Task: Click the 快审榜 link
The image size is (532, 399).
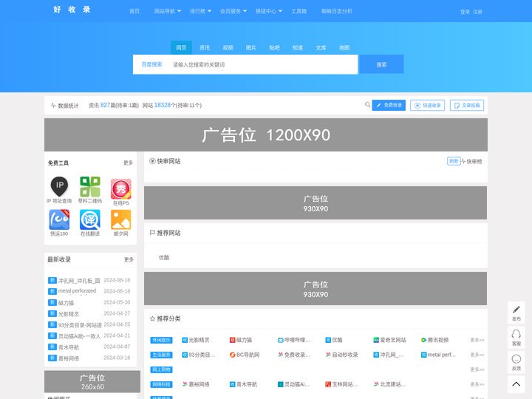Action: [472, 162]
